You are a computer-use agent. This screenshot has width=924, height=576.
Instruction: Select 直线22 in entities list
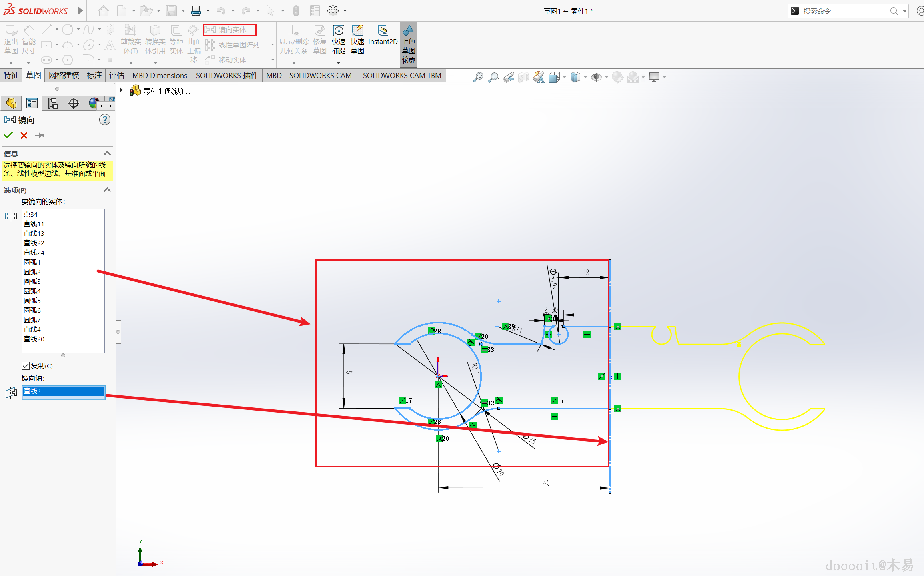pos(34,243)
